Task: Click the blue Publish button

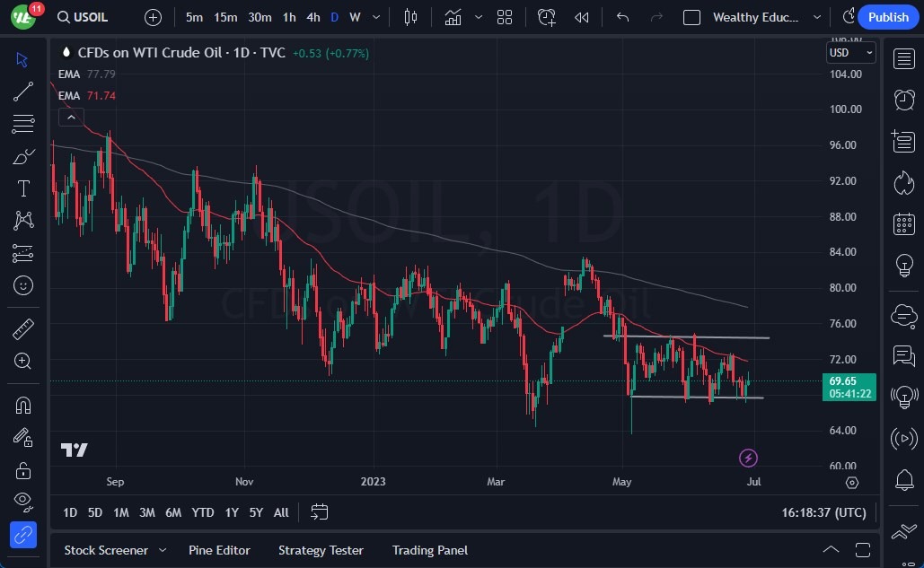Action: [888, 17]
